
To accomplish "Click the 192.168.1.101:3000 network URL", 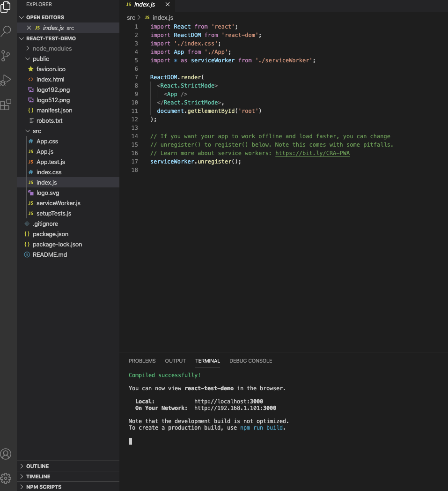I will coord(235,408).
